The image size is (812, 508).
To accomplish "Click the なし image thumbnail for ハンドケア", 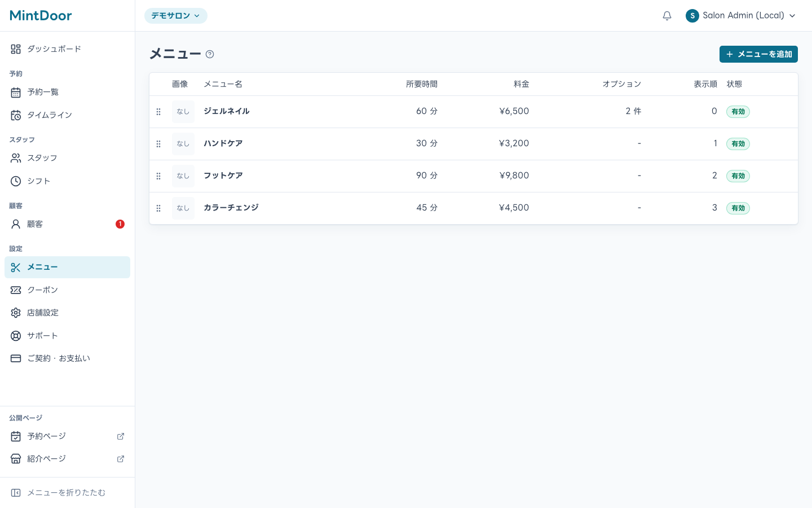I will coord(183,144).
